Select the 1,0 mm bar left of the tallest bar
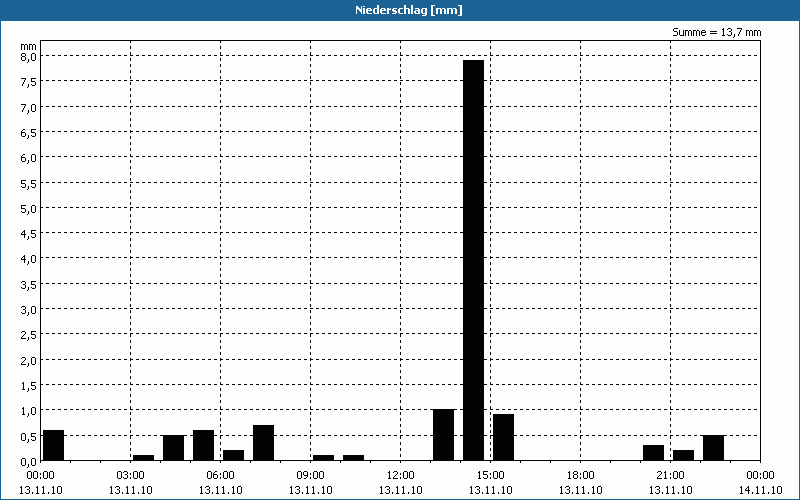 coord(443,435)
